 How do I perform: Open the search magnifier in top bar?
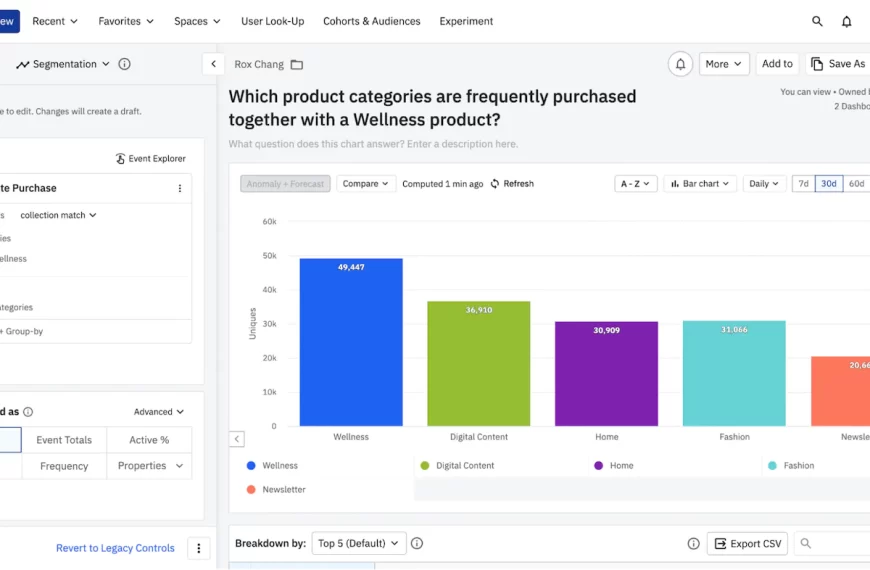coord(817,21)
